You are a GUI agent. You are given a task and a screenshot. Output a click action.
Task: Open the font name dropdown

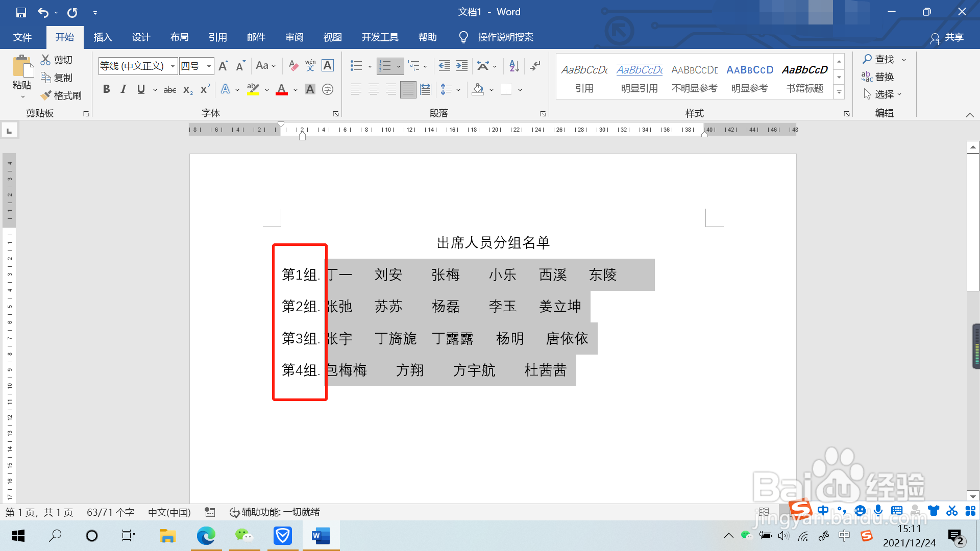173,66
